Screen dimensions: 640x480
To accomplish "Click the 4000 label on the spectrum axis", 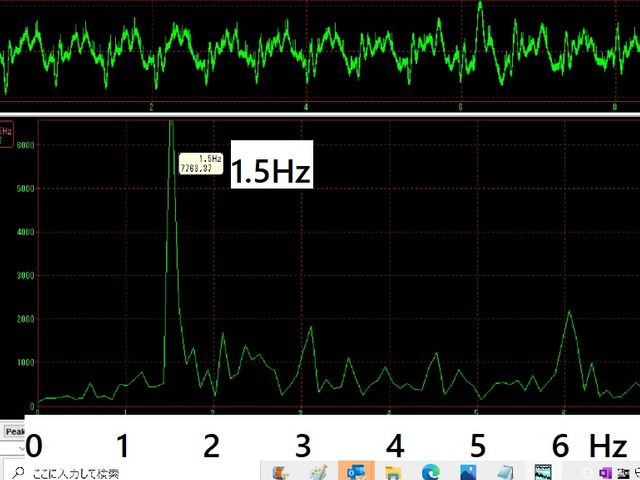I will [25, 232].
